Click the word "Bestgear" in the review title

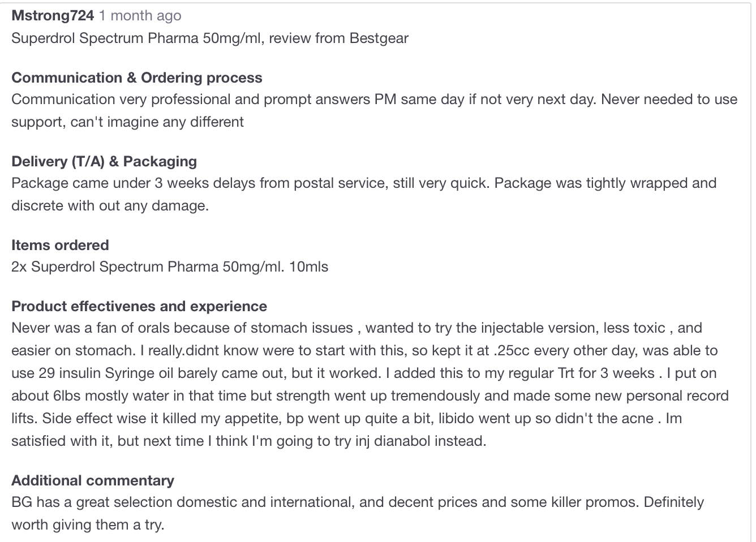(x=379, y=38)
